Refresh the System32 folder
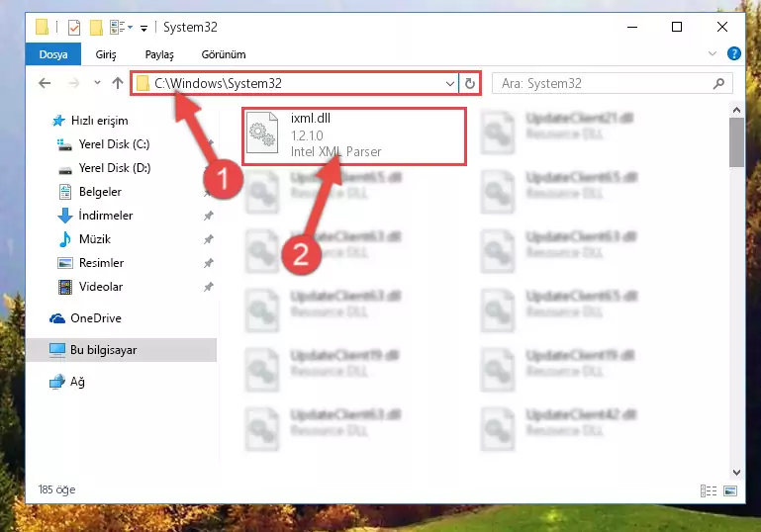 [x=469, y=83]
